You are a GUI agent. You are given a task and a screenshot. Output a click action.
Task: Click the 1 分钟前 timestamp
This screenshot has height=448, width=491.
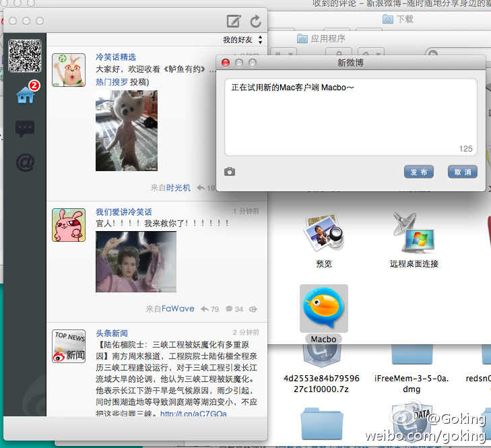[x=246, y=211]
